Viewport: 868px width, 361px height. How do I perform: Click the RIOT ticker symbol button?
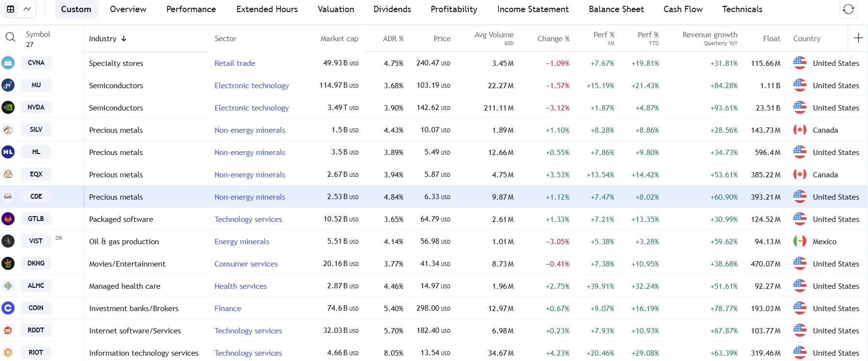click(36, 352)
